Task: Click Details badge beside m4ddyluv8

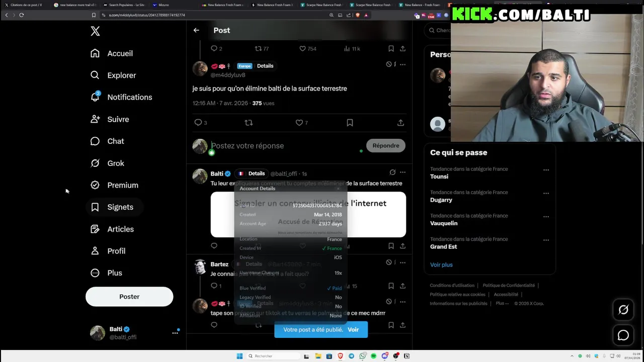Action: [x=265, y=66]
